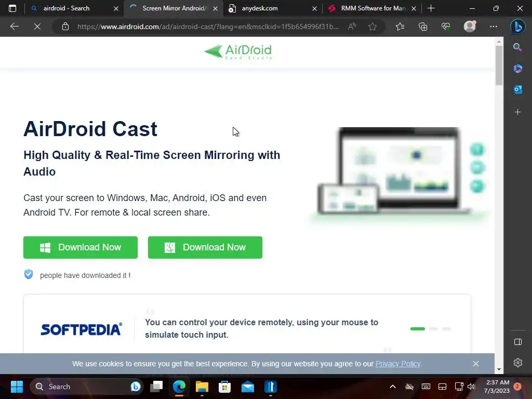Go back to the previous page
Image resolution: width=532 pixels, height=399 pixels.
(14, 26)
